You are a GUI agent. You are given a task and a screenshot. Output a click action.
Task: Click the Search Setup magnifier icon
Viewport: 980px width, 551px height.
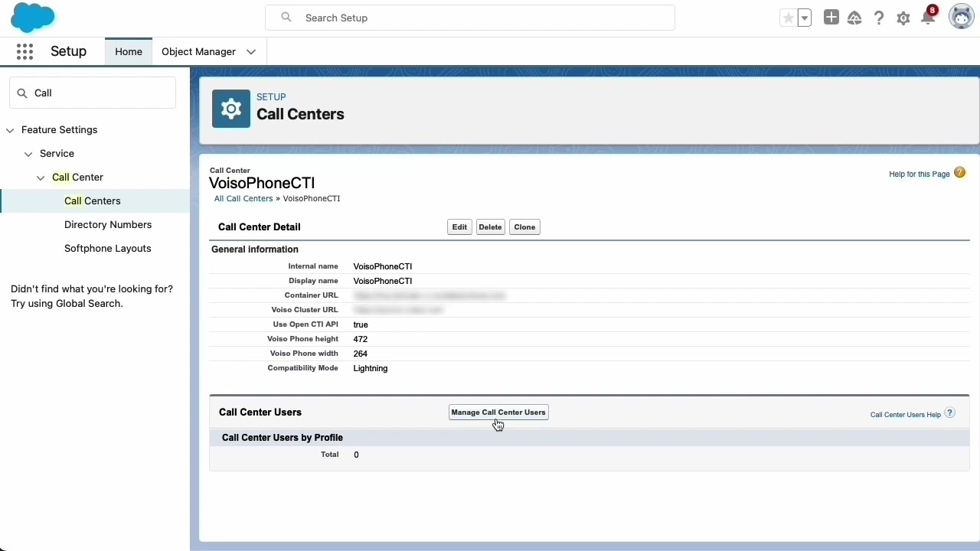point(286,17)
